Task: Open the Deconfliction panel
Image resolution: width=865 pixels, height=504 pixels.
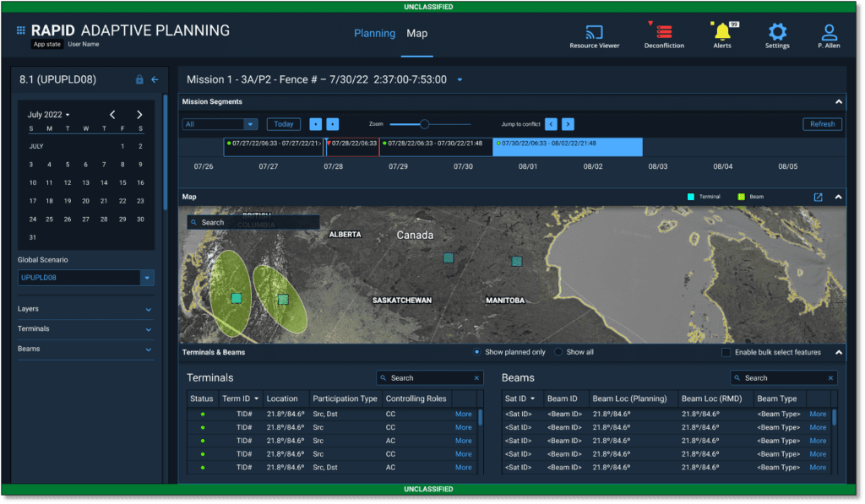Action: [664, 37]
